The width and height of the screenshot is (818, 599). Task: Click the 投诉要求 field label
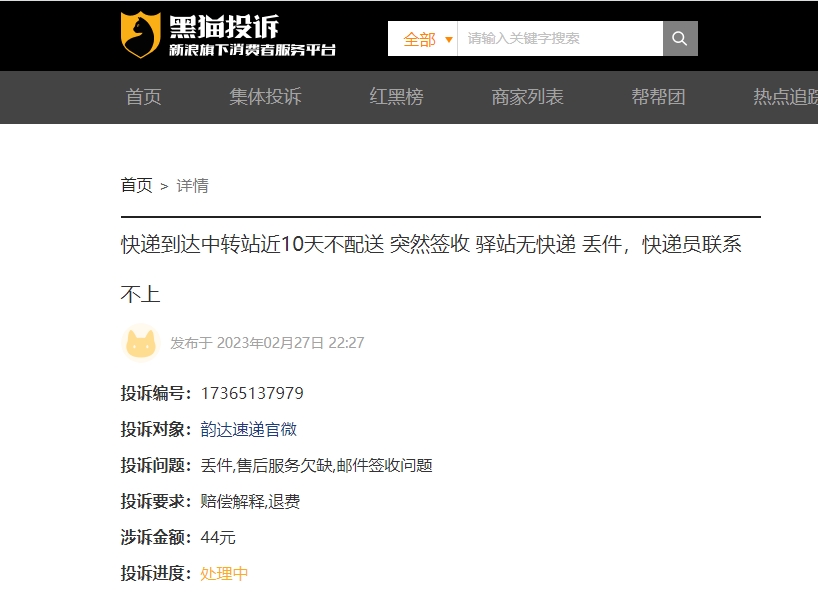click(x=156, y=501)
